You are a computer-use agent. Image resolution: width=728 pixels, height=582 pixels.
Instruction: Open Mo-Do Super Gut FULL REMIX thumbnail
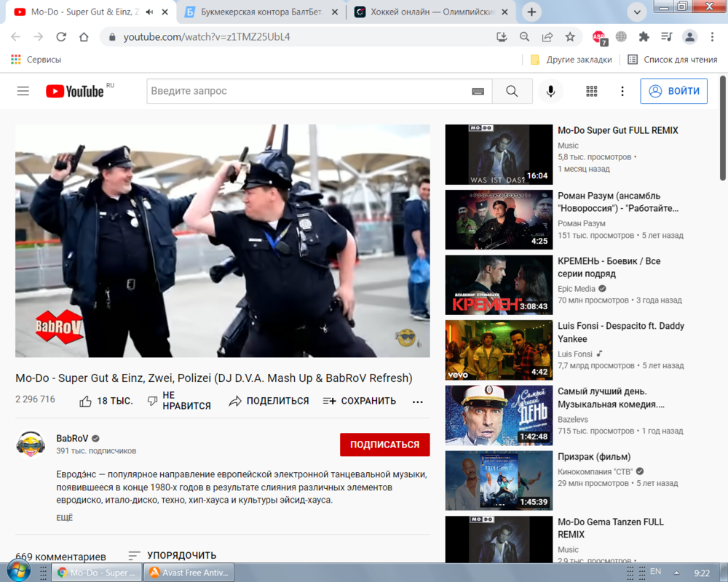point(499,154)
